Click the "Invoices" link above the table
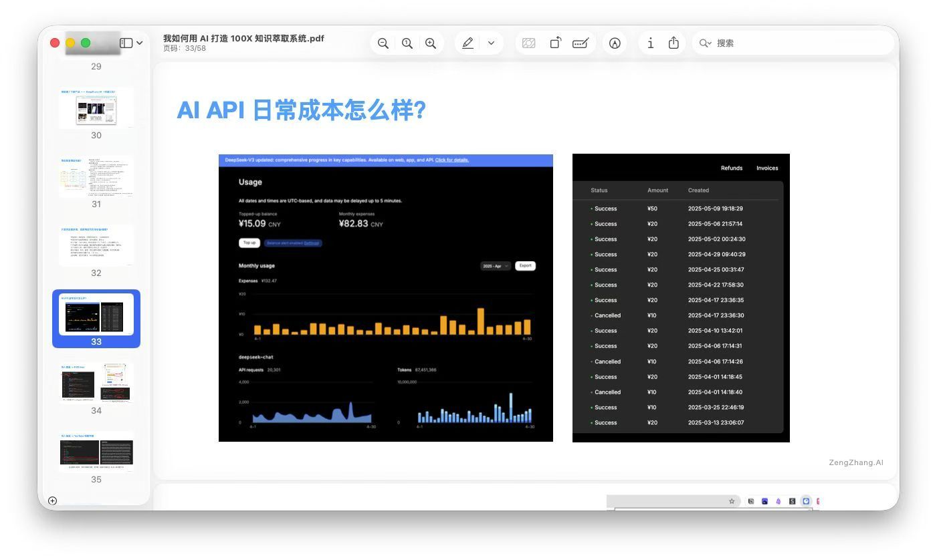The image size is (937, 560). point(767,168)
